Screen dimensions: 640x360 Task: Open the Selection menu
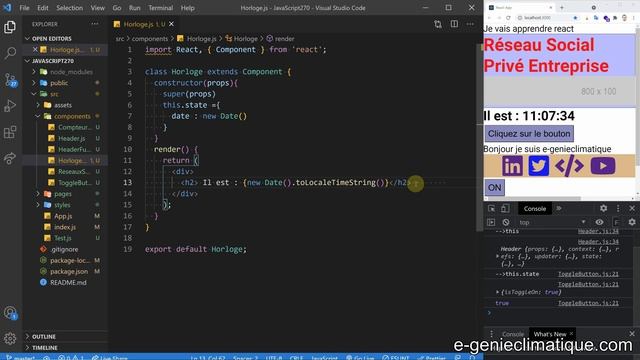[69, 8]
